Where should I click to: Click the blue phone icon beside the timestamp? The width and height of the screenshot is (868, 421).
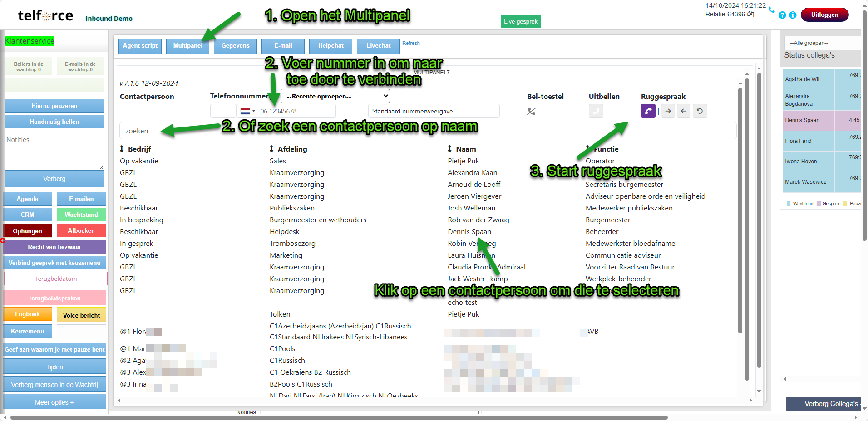[772, 10]
